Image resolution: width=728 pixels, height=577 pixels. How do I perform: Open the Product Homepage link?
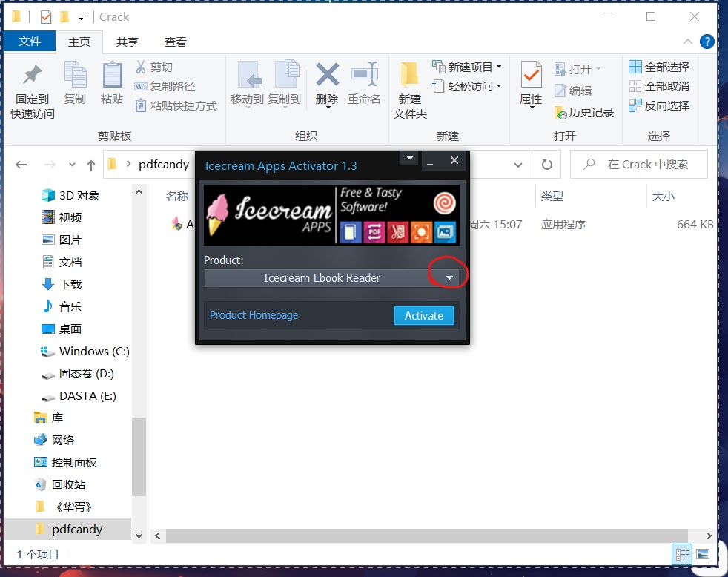254,315
